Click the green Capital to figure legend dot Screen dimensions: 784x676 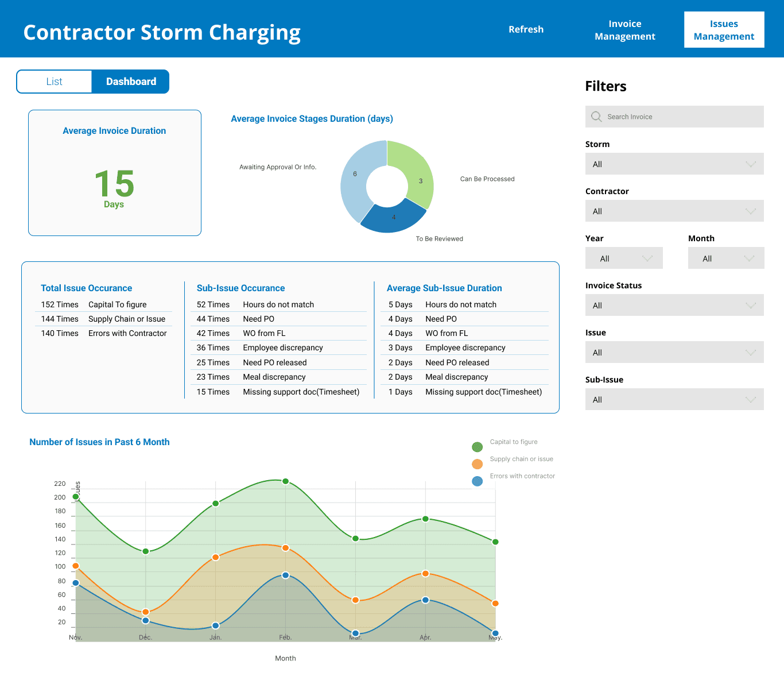(478, 447)
